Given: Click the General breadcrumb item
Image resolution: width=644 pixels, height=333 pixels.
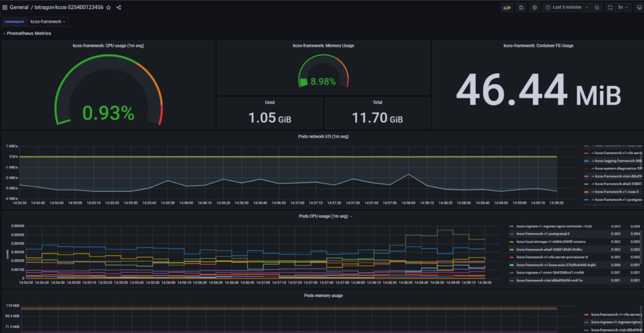Looking at the screenshot, I should 19,7.
